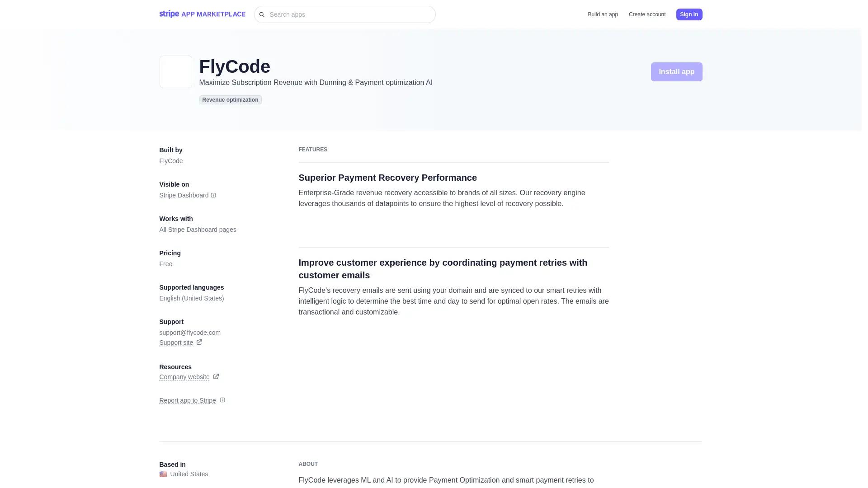Click the Stripe App Marketplace logo
The height and width of the screenshot is (488, 868).
202,14
